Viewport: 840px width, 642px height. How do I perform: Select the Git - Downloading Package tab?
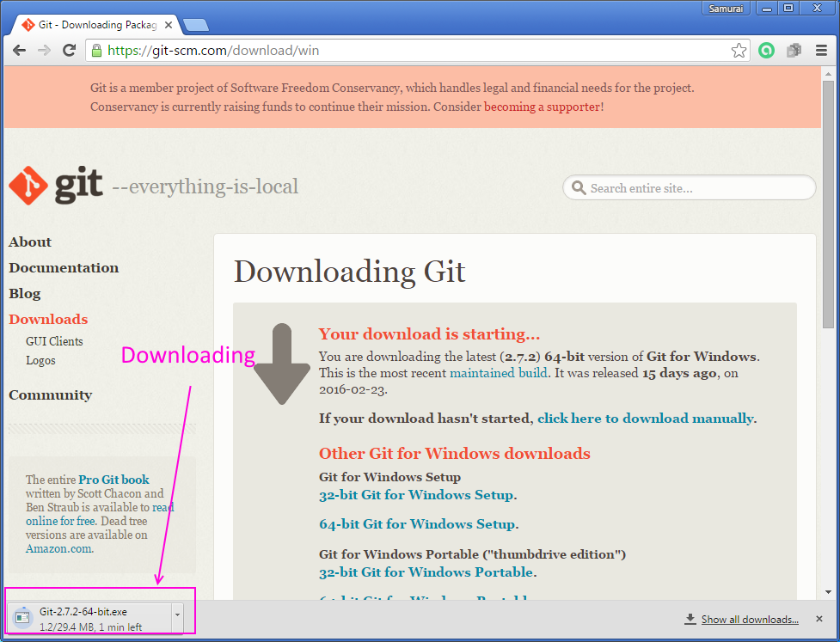[96, 25]
